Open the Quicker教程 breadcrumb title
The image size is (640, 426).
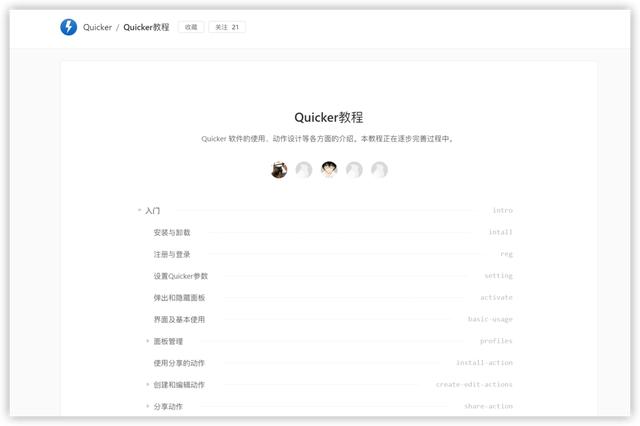pos(146,27)
